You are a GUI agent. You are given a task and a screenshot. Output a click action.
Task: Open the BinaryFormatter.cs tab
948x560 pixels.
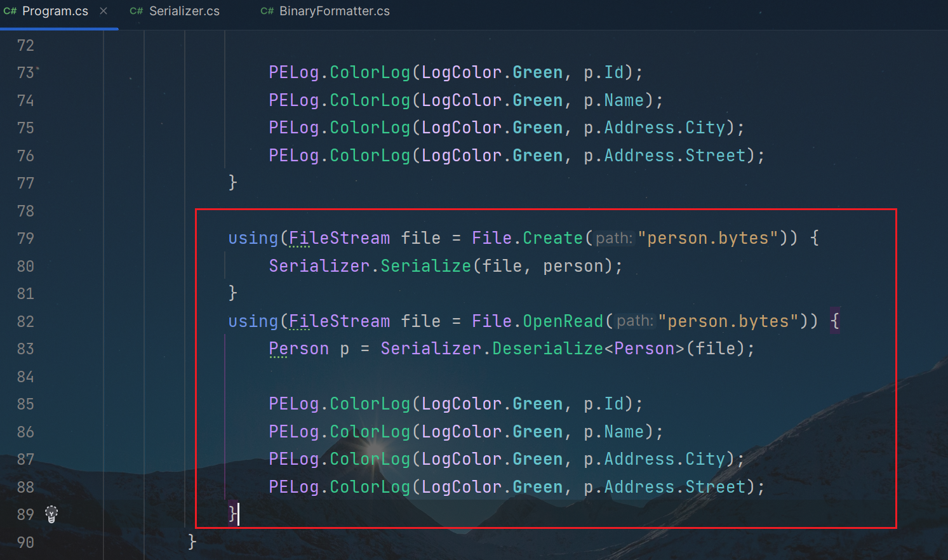[335, 11]
